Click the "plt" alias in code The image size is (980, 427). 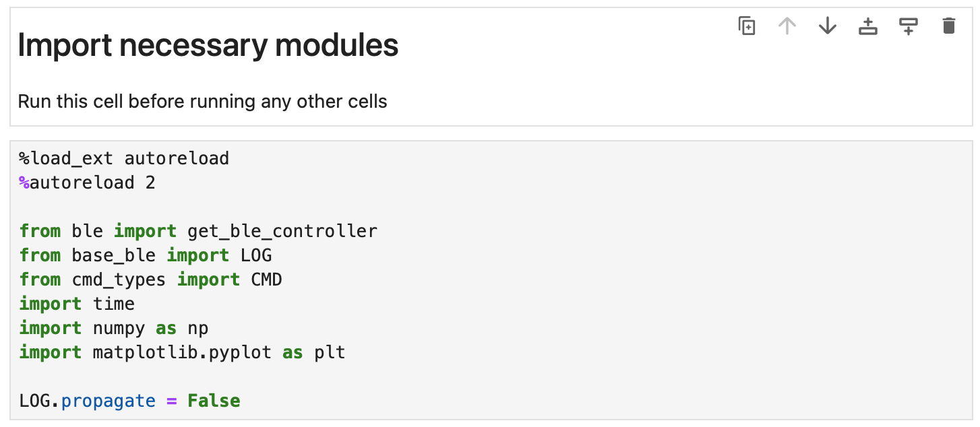point(330,352)
